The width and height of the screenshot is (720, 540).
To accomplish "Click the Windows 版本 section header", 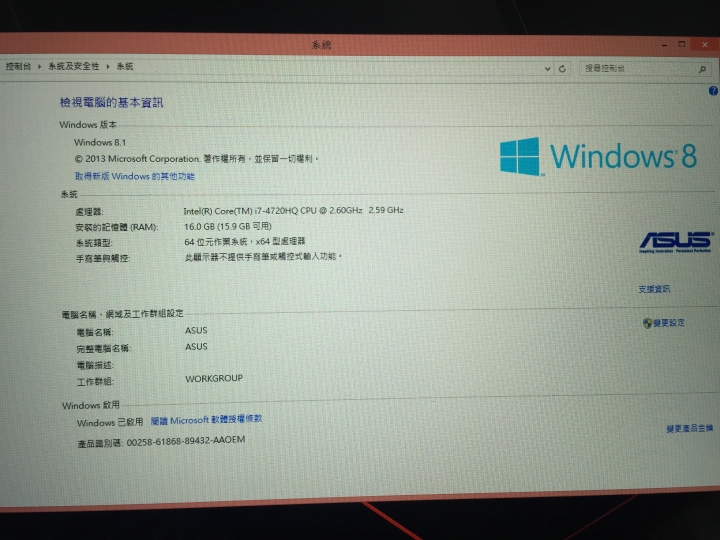I will [x=88, y=124].
